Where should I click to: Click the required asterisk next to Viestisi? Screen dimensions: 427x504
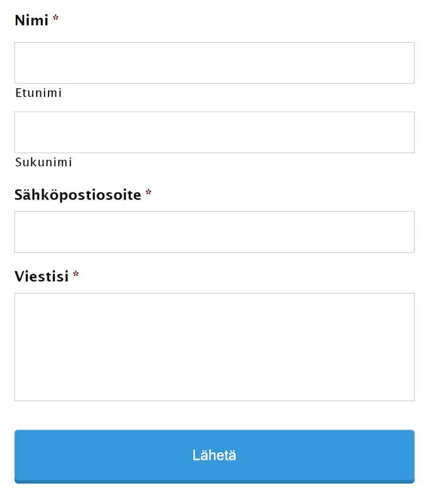(76, 275)
